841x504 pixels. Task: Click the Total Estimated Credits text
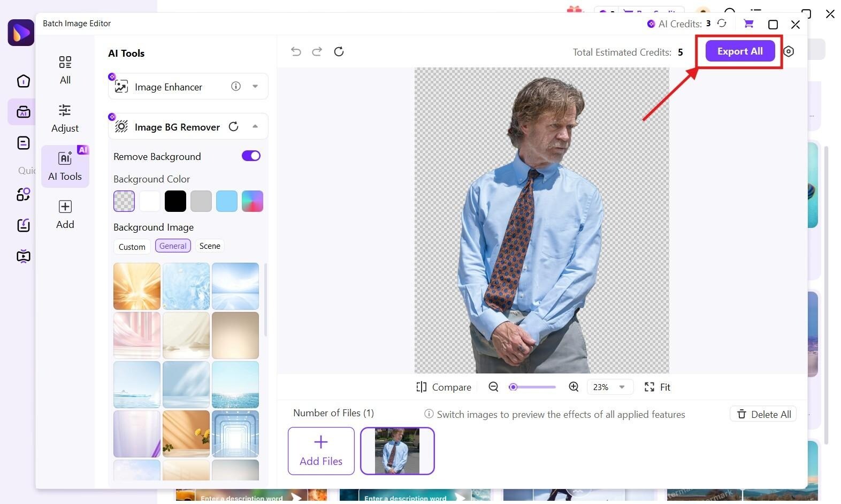[x=622, y=52]
